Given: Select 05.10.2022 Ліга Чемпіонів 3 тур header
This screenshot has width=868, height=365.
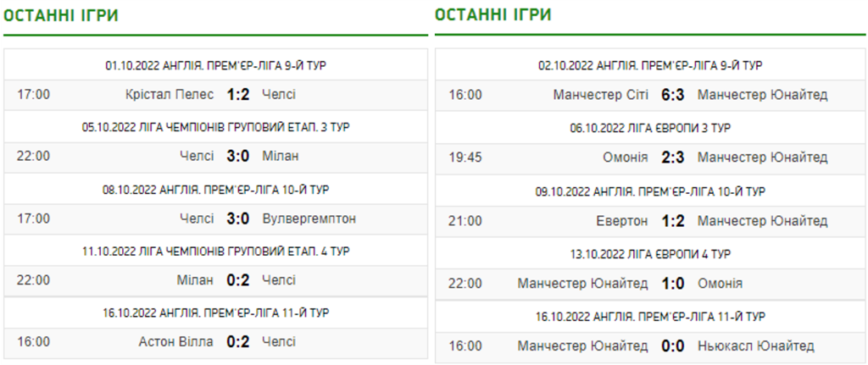Looking at the screenshot, I should (x=216, y=127).
